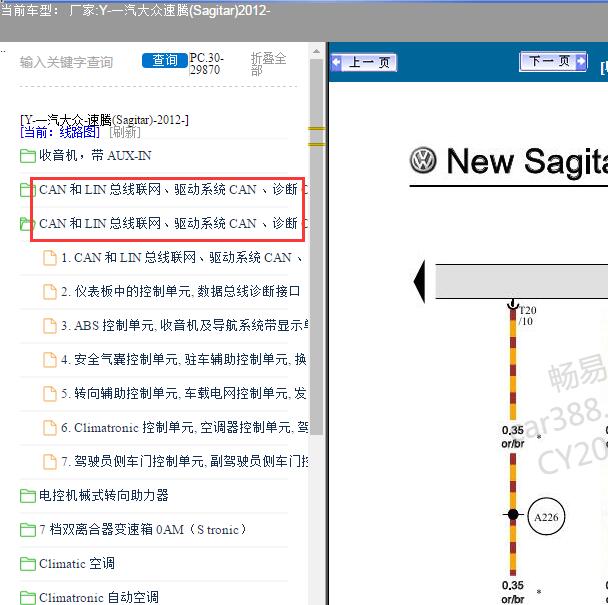Expand the 电控机械式转向助力器 folder
The height and width of the screenshot is (605, 608).
104,496
